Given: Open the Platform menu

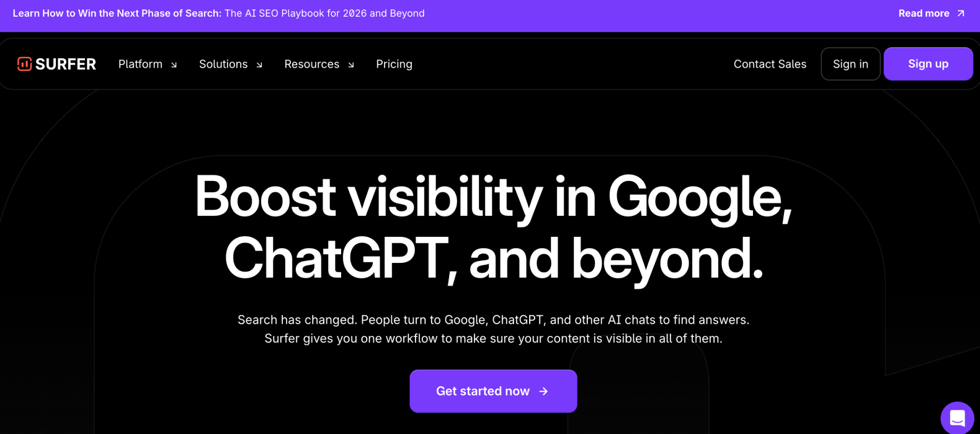Looking at the screenshot, I should click(140, 64).
